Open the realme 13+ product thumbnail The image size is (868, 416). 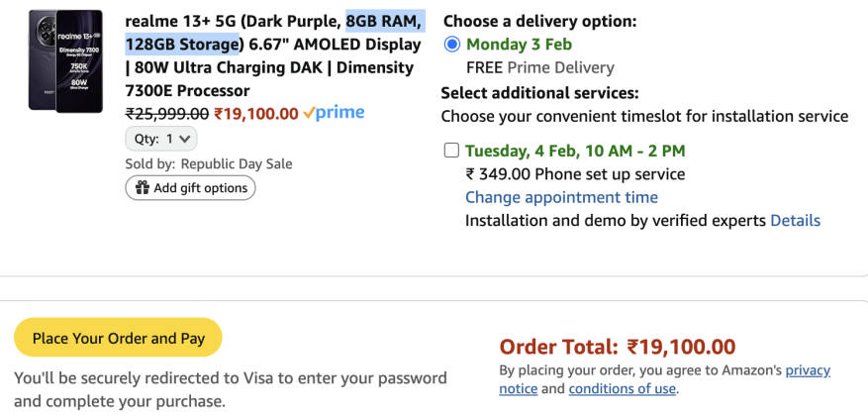click(x=66, y=61)
